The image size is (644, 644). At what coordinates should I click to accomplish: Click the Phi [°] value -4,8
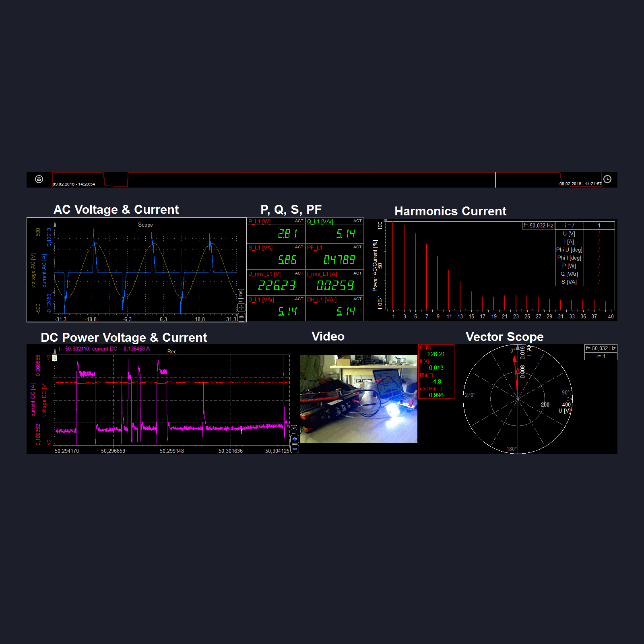[436, 382]
